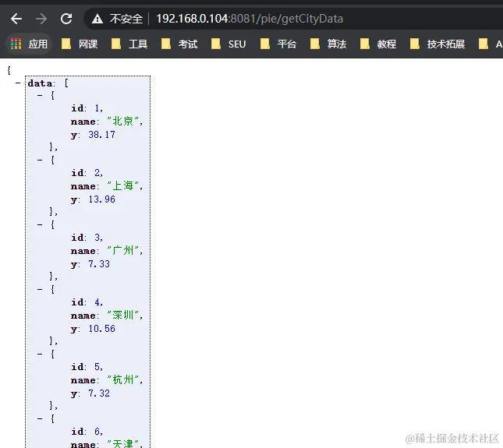
Task: Open the 平台 bookmark folder
Action: click(x=278, y=44)
